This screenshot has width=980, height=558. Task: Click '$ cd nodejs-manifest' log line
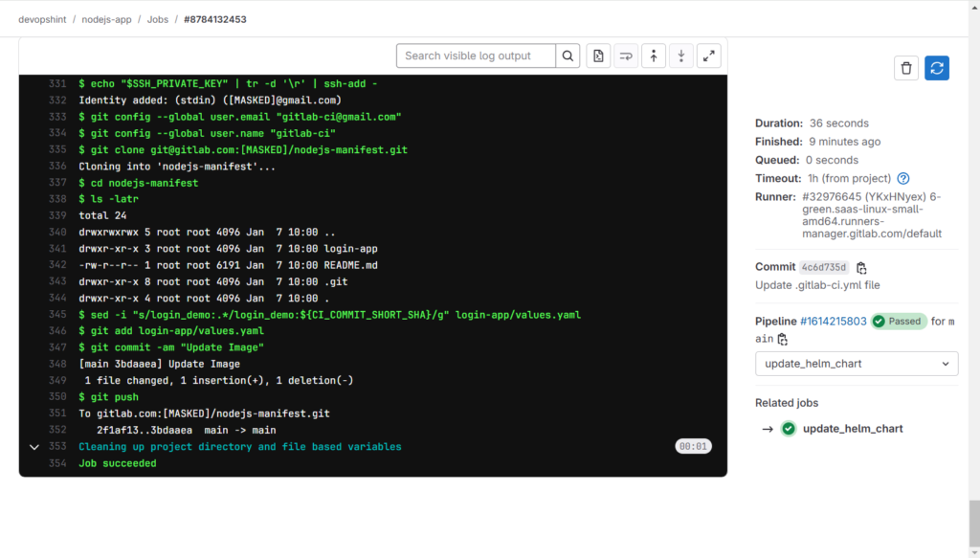point(138,183)
